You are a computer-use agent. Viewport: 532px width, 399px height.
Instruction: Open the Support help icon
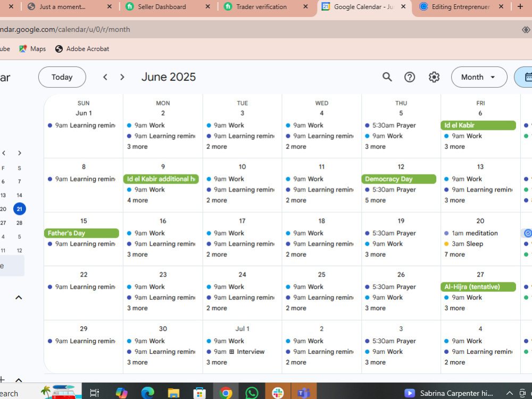coord(410,77)
